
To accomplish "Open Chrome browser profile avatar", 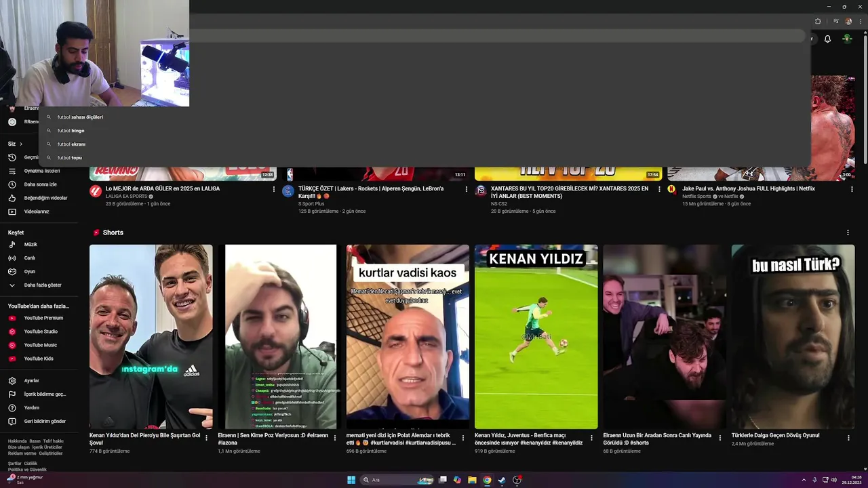I will (x=848, y=21).
